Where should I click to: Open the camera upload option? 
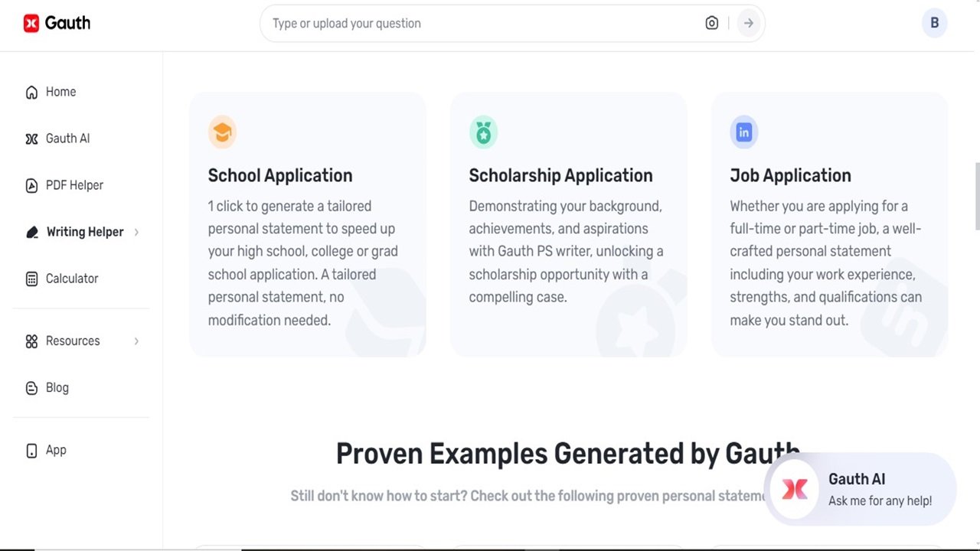[x=711, y=23]
